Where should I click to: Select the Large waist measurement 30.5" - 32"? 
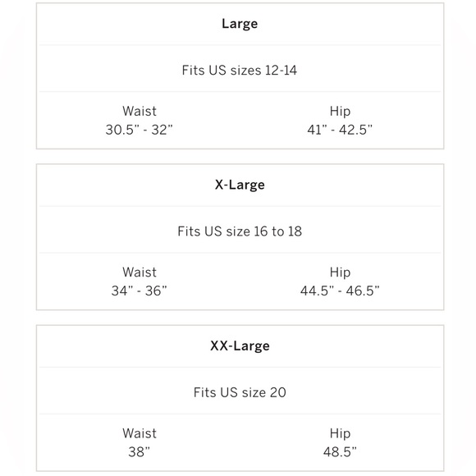pos(139,130)
